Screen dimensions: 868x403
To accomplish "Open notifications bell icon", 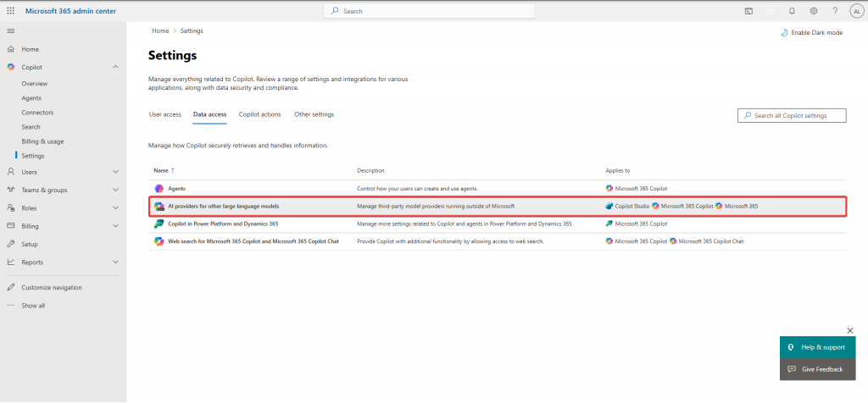I will (x=792, y=10).
